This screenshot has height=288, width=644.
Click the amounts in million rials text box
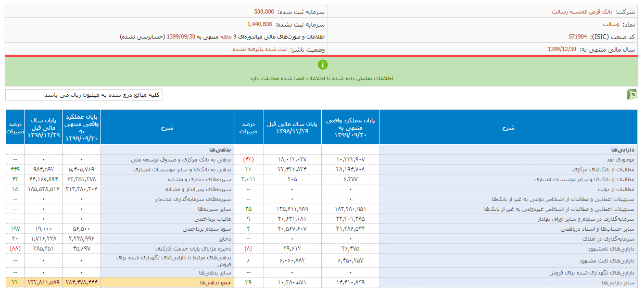pyautogui.click(x=84, y=95)
